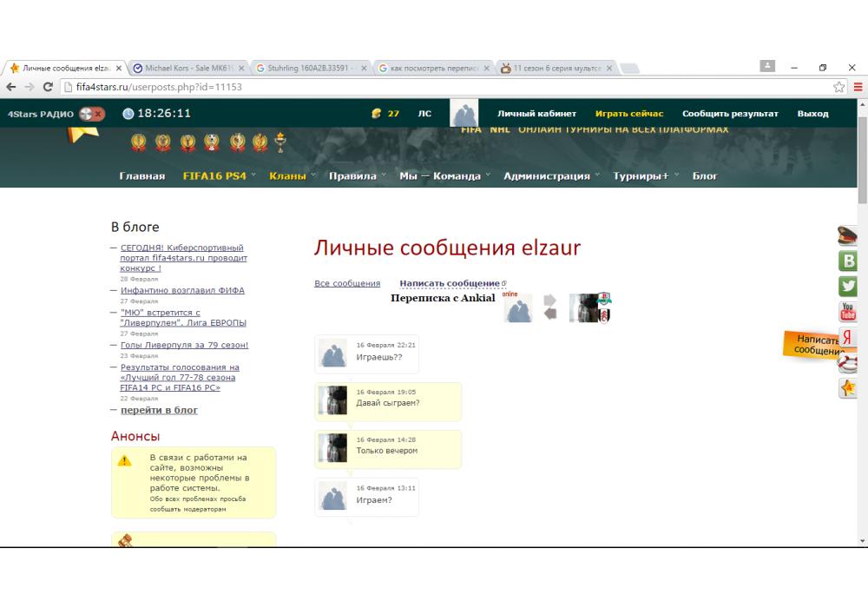Open the YouTube sidebar icon
This screenshot has width=868, height=608.
(847, 312)
